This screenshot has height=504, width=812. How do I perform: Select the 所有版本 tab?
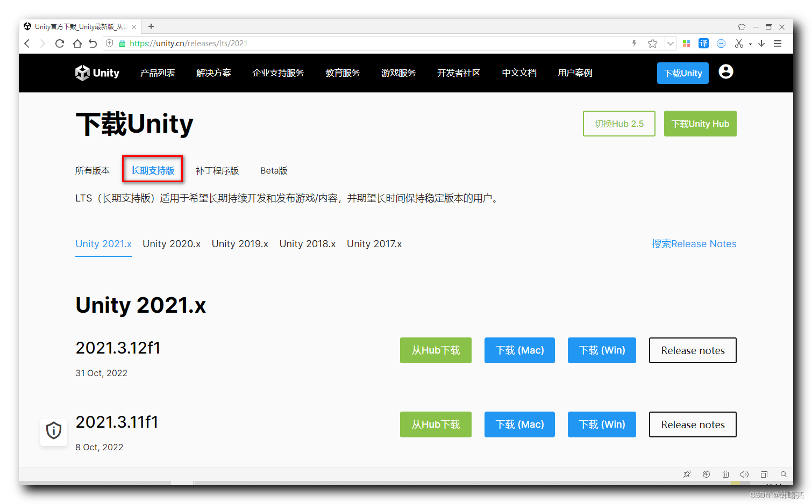(x=92, y=170)
